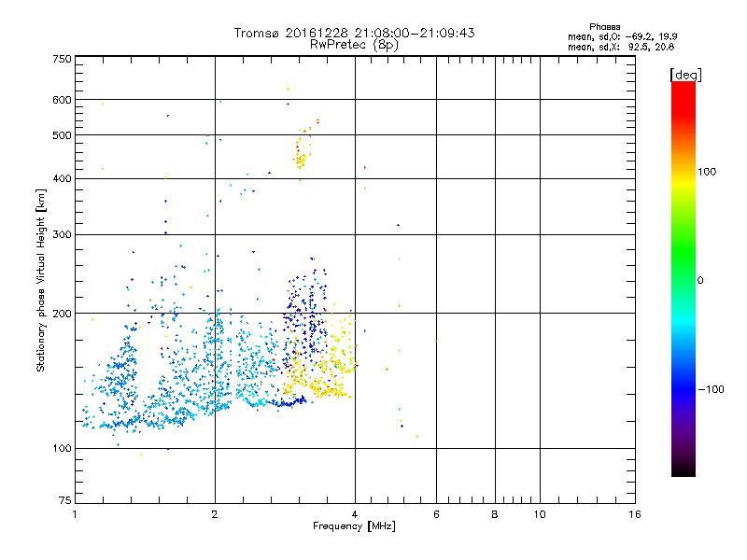This screenshot has height=560, width=747.
Task: Click colorbar tick label '-100'
Action: click(x=711, y=389)
